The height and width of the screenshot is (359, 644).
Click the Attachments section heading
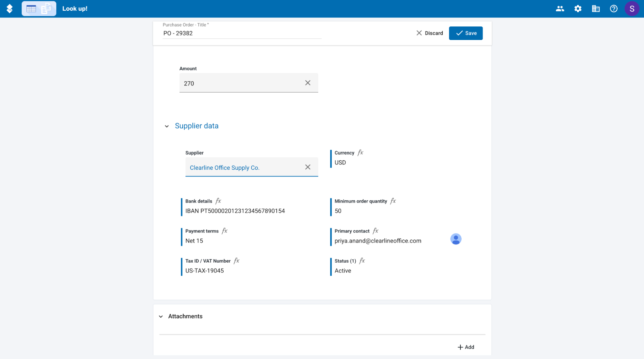point(185,316)
